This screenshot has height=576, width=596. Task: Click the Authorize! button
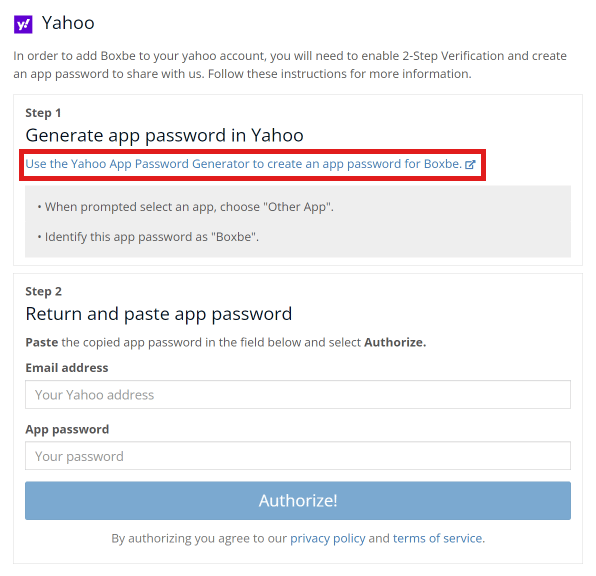pyautogui.click(x=298, y=501)
